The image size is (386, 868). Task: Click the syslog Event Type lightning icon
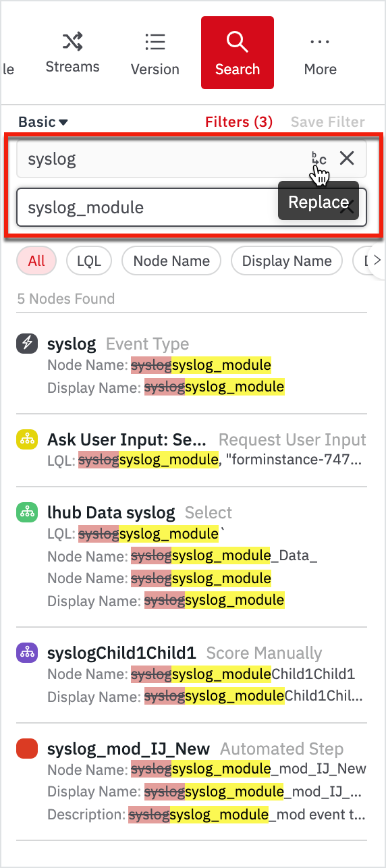click(26, 344)
